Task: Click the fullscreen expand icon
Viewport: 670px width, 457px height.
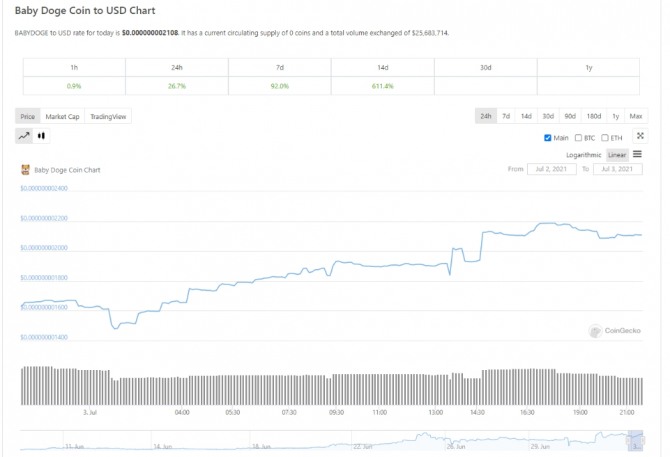Action: pos(640,136)
